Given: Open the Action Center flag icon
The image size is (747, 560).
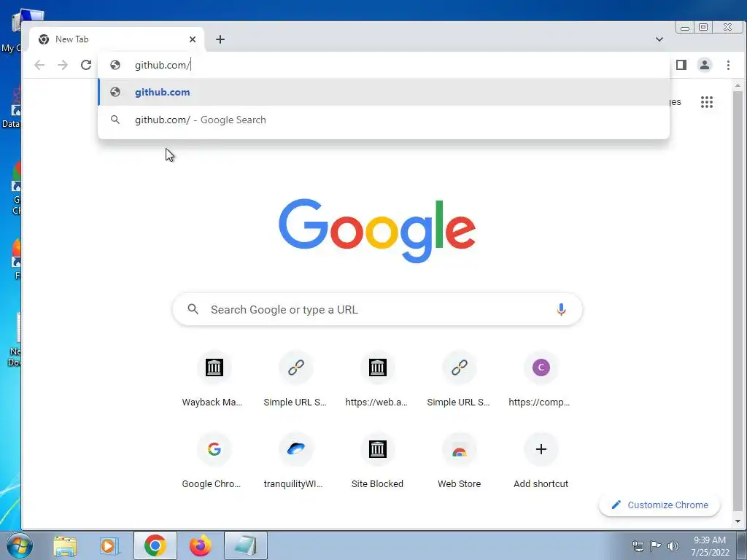Looking at the screenshot, I should click(656, 545).
